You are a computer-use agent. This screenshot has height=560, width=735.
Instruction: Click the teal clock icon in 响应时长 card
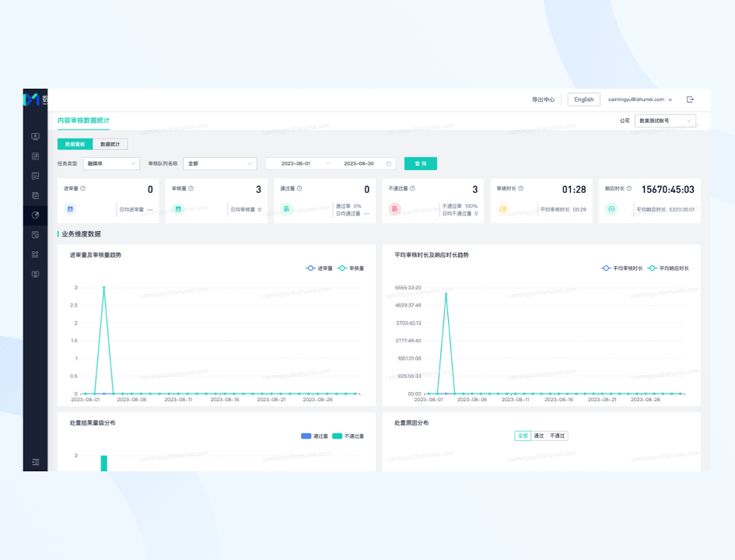tap(611, 209)
